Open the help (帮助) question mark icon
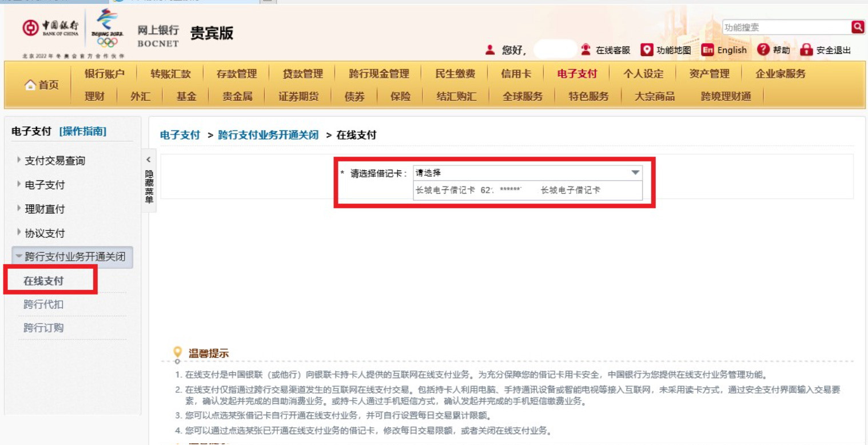 click(x=763, y=50)
